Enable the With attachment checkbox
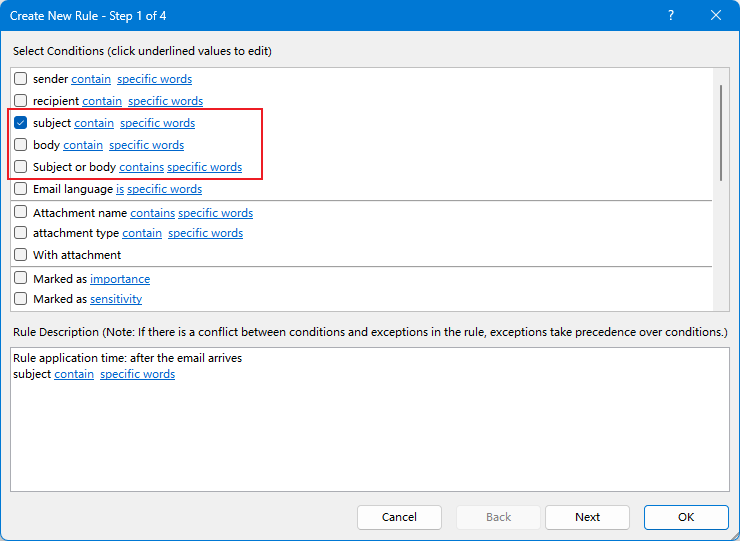Image resolution: width=740 pixels, height=541 pixels. coord(20,255)
